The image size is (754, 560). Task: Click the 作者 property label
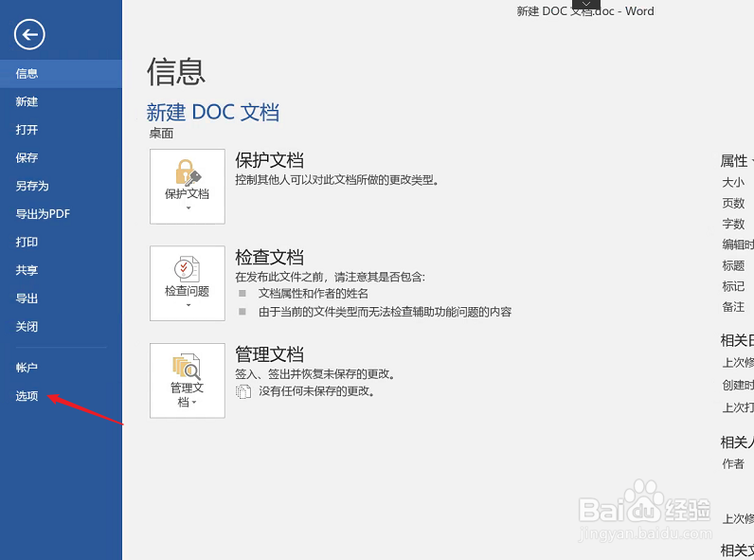coord(733,463)
